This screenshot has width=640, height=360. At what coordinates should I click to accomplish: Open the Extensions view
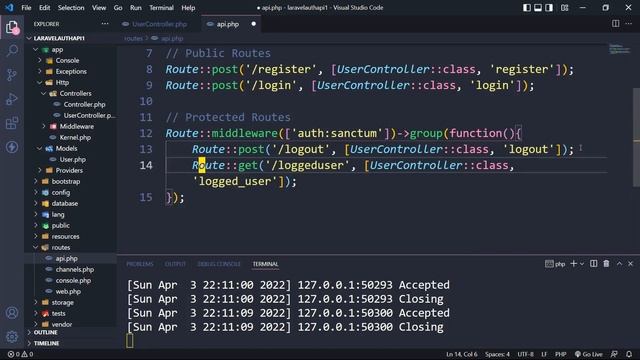(x=12, y=123)
